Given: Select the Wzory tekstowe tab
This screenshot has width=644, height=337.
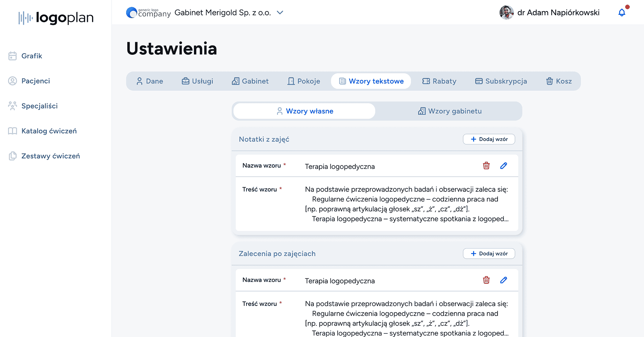Looking at the screenshot, I should click(371, 81).
